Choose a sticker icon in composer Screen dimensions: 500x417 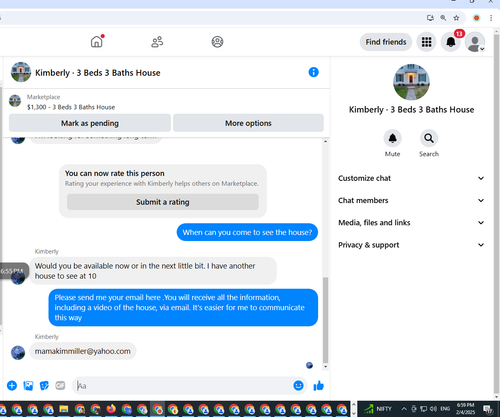[x=44, y=386]
